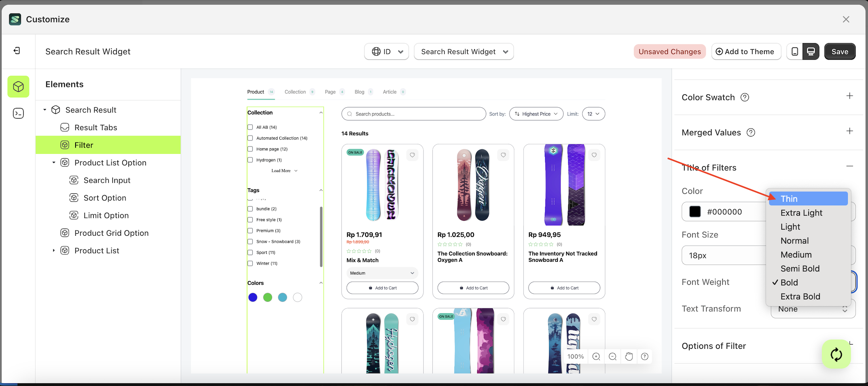
Task: Select the zoom in icon on canvas toolbar
Action: 596,356
